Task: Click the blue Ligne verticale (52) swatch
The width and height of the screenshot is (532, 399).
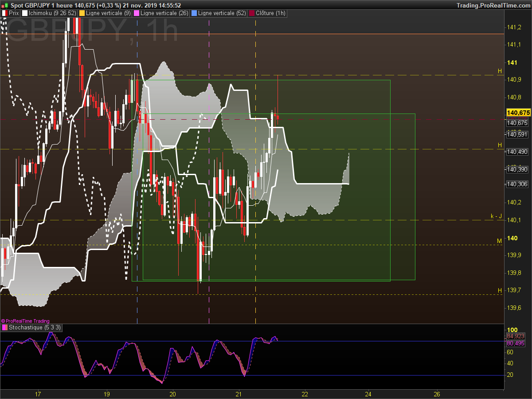Action: click(193, 13)
